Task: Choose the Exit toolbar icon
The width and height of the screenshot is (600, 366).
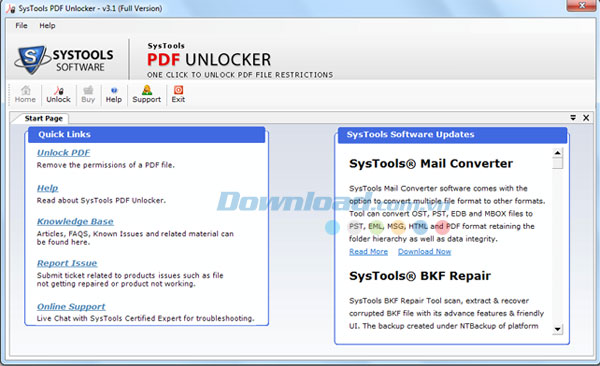Action: point(178,94)
